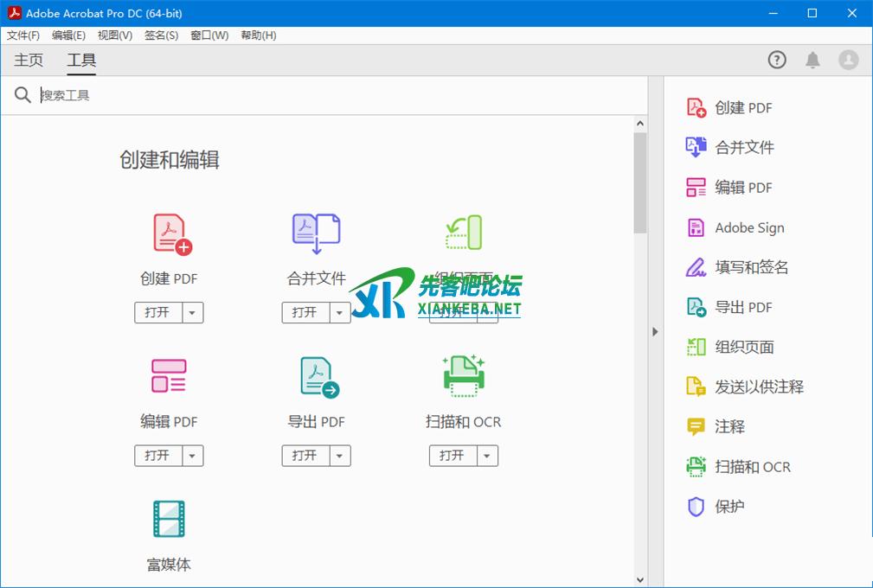Open the notifications bell icon
This screenshot has width=873, height=588.
pyautogui.click(x=812, y=60)
